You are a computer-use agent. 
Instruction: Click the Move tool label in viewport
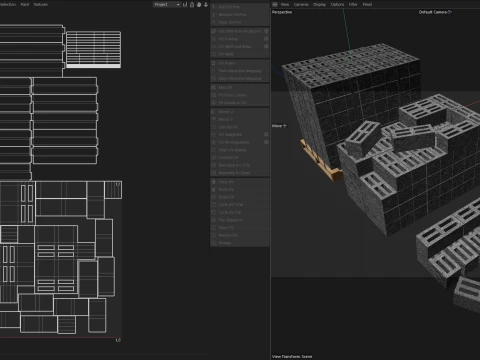[x=279, y=126]
